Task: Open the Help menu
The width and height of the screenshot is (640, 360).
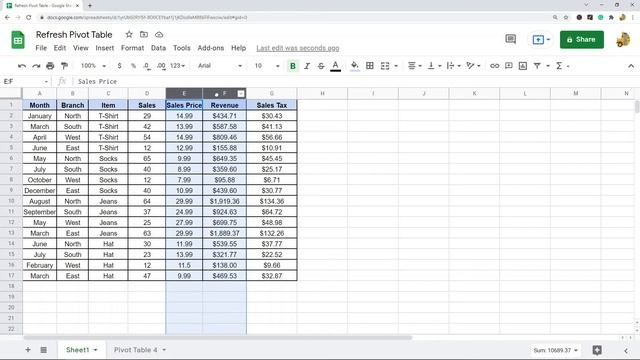Action: [x=238, y=48]
